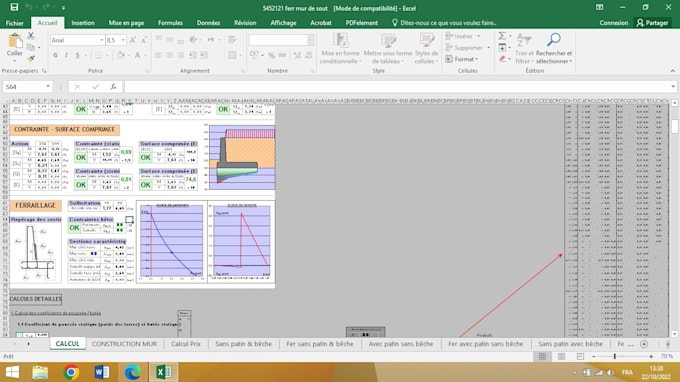This screenshot has width=680, height=382.
Task: Open the Fichier menu
Action: pyautogui.click(x=15, y=23)
